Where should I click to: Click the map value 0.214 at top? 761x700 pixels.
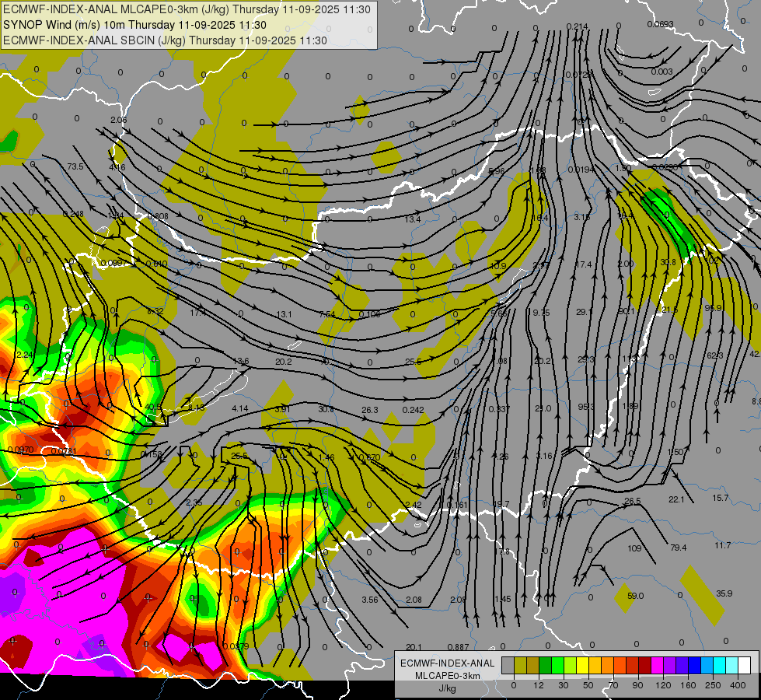coord(577,26)
